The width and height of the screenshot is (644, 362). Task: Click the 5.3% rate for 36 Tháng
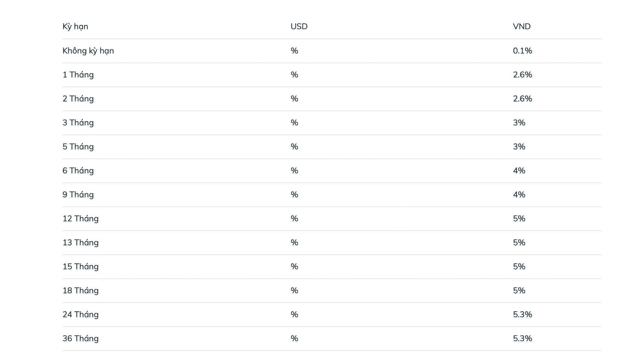point(522,338)
